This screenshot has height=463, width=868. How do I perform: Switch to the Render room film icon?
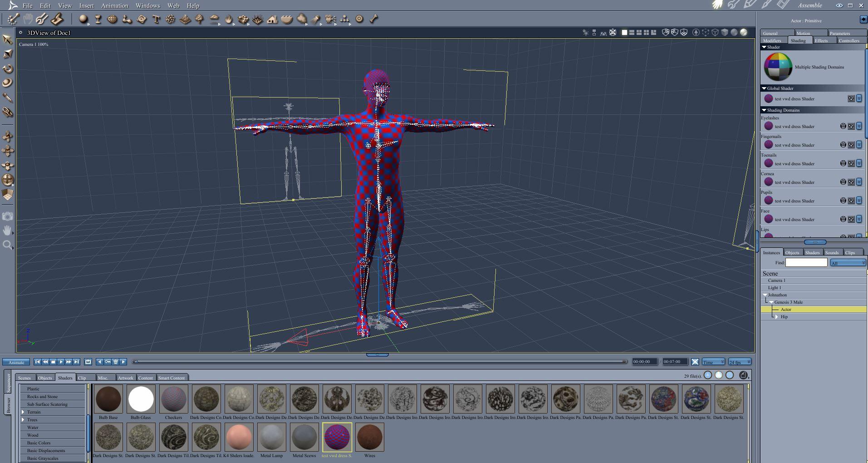click(x=782, y=5)
